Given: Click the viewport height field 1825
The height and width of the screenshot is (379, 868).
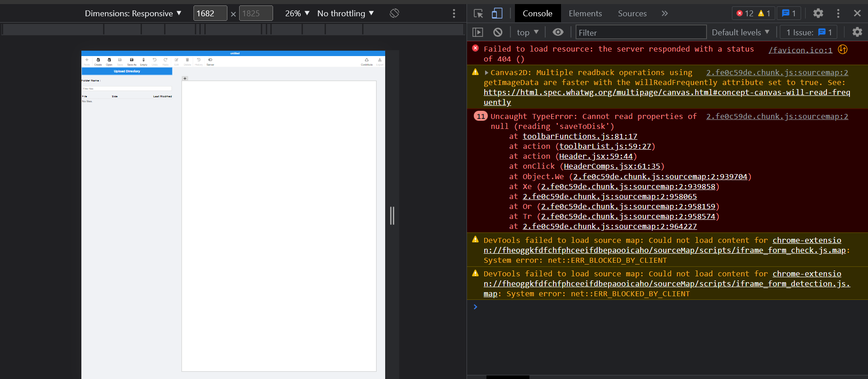Looking at the screenshot, I should coord(256,14).
